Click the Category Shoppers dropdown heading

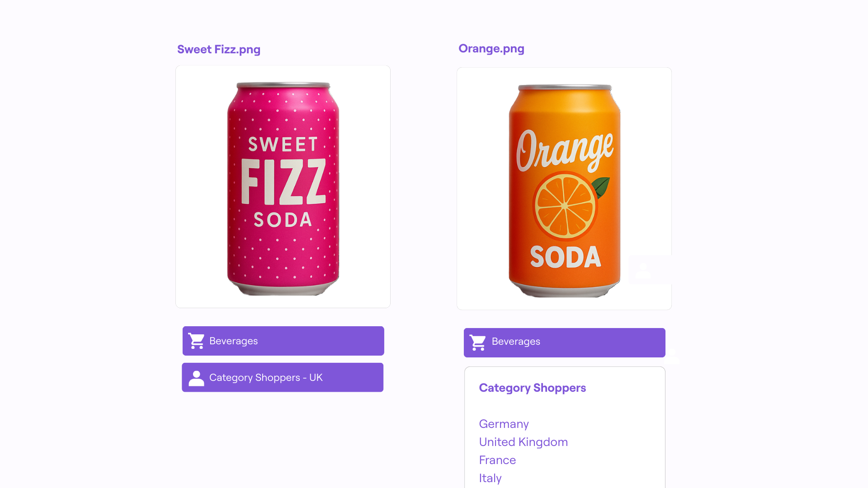coord(532,388)
